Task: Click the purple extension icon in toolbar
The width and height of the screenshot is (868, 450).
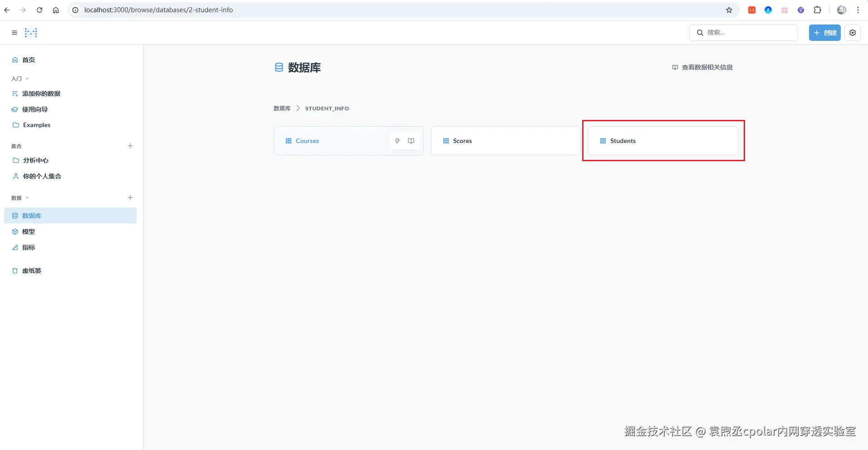Action: (x=801, y=10)
